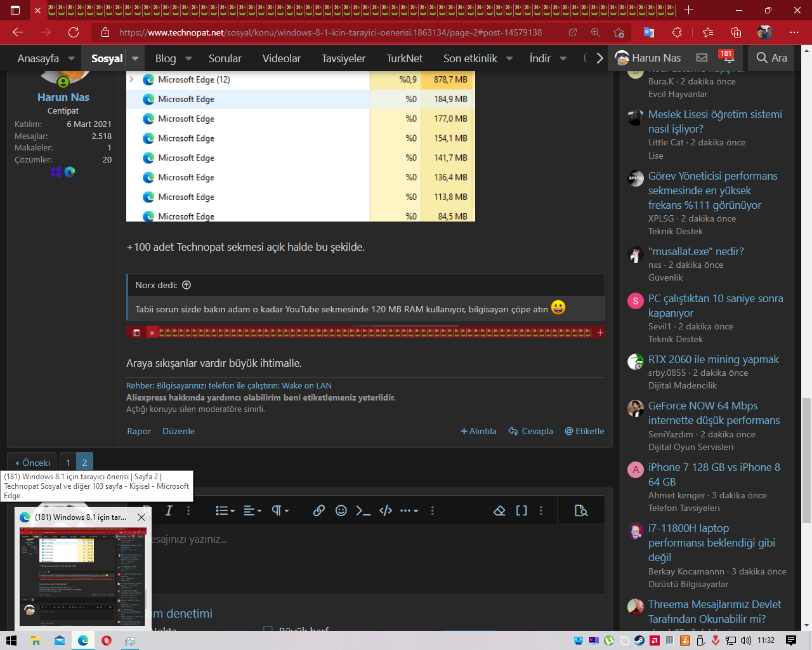
Task: Go to Tavsiyeler section
Action: pyautogui.click(x=343, y=58)
